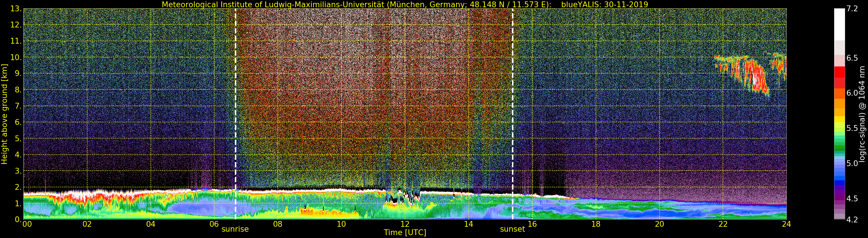Click the '02' tick on the time axis
Image resolution: width=868 pixels, height=238 pixels.
87,224
